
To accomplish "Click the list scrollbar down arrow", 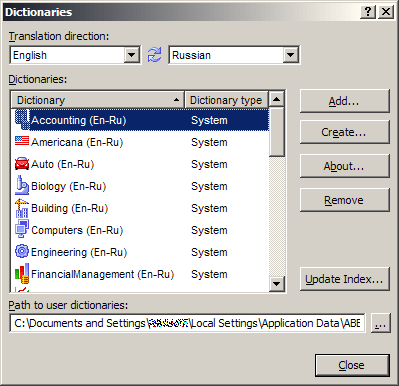I will pyautogui.click(x=277, y=284).
